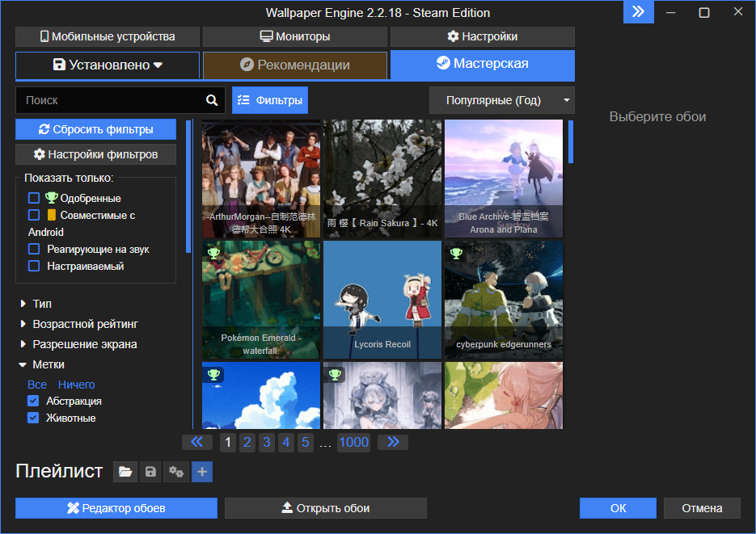Open Настройки фильтров
756x534 pixels.
[96, 154]
